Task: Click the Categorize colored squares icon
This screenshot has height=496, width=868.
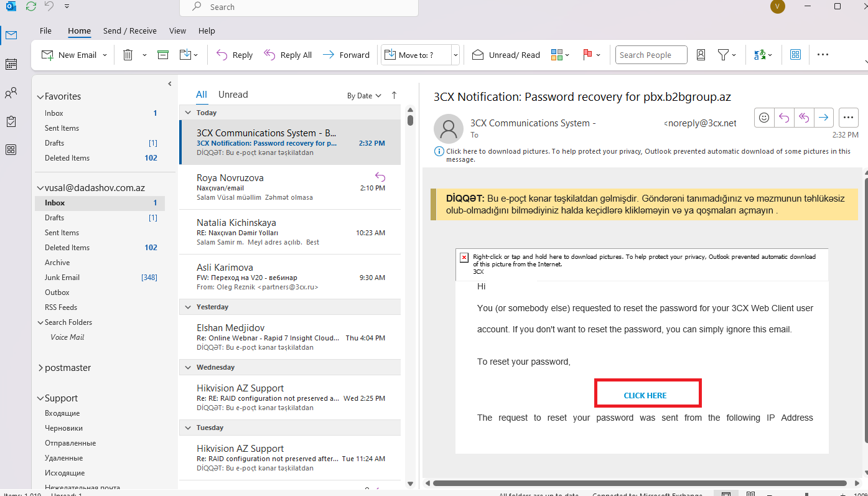Action: tap(557, 55)
